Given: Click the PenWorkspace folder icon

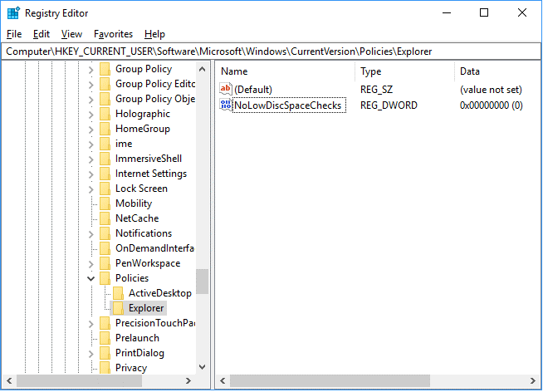Looking at the screenshot, I should click(x=105, y=263).
